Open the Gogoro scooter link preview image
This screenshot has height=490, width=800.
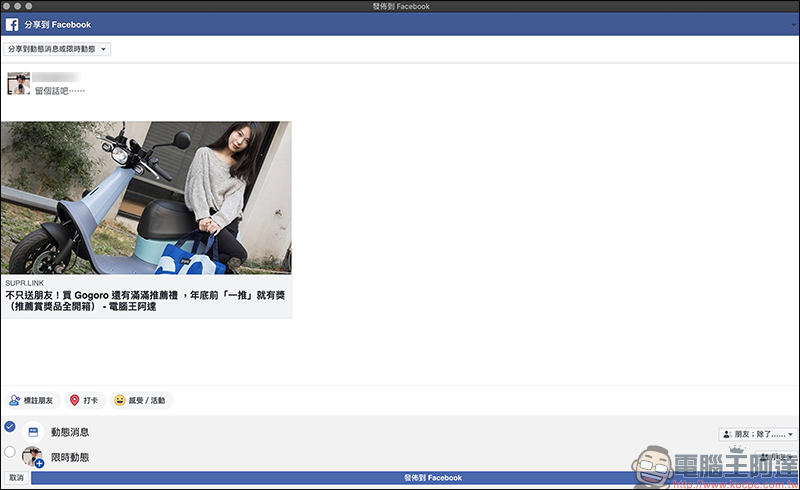(x=146, y=198)
